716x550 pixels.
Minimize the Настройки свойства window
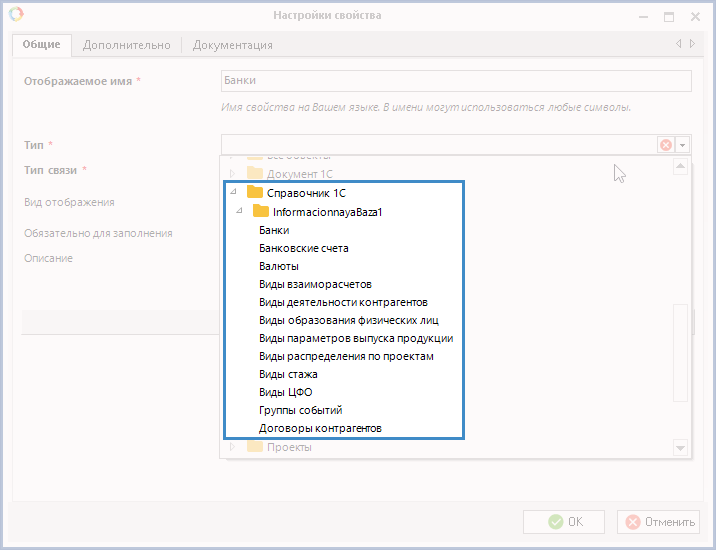tap(643, 17)
